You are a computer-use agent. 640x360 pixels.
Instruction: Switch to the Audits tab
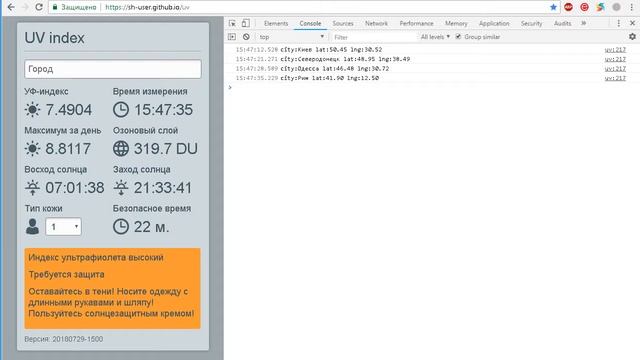[x=562, y=23]
